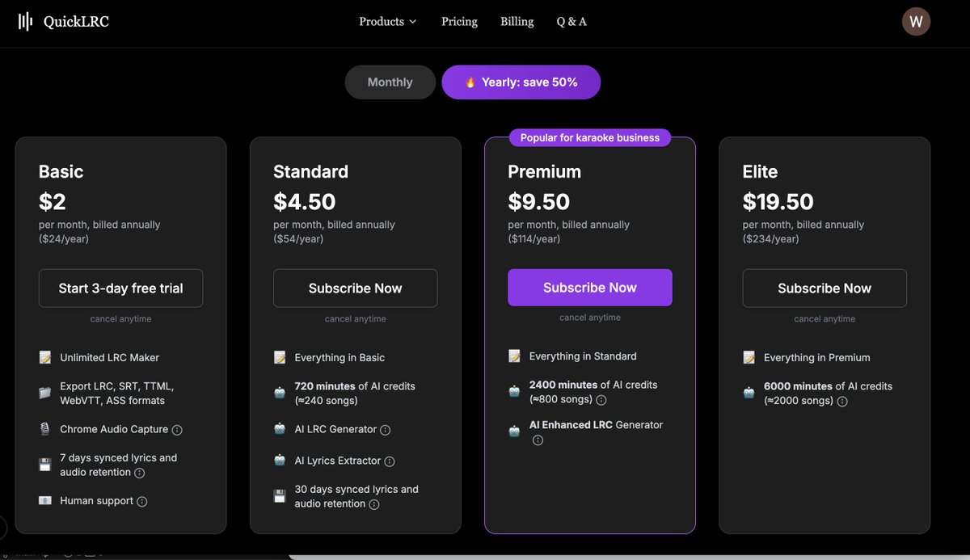Subscribe Now to the Premium plan
This screenshot has width=970, height=560.
coord(590,288)
